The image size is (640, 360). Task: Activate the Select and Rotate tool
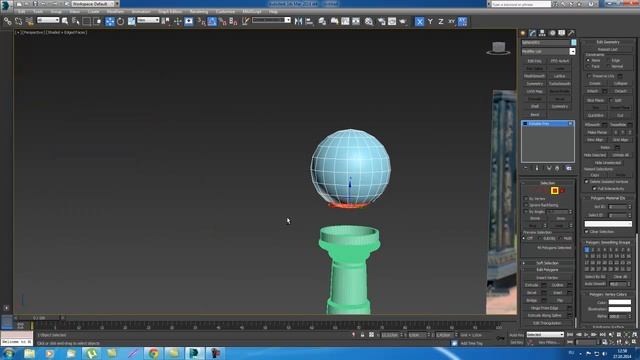point(120,22)
